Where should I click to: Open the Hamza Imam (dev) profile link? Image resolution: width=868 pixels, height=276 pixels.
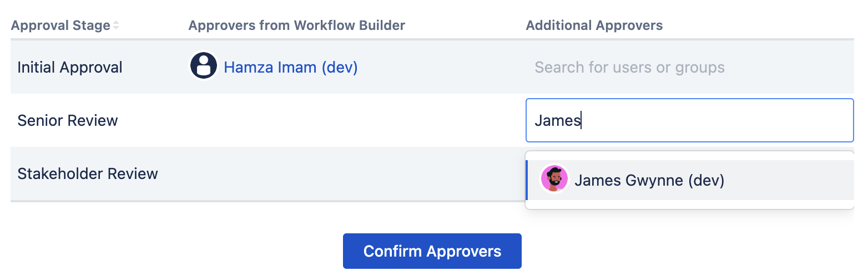coord(290,68)
